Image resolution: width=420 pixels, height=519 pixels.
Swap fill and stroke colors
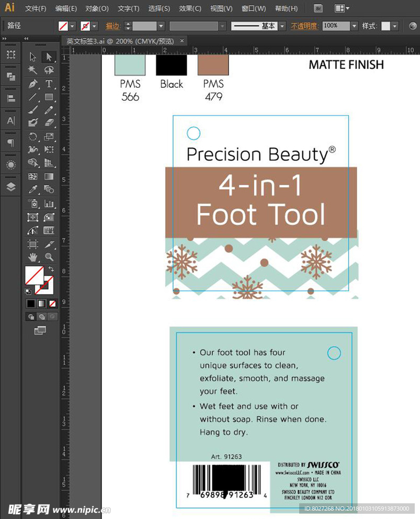point(51,269)
